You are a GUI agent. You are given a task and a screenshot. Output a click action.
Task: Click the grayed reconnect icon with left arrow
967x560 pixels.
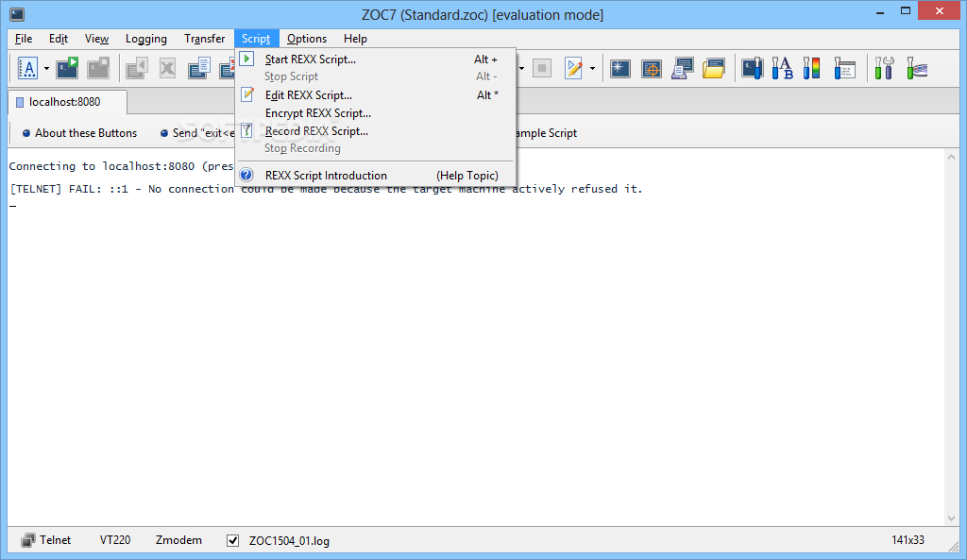[x=136, y=68]
